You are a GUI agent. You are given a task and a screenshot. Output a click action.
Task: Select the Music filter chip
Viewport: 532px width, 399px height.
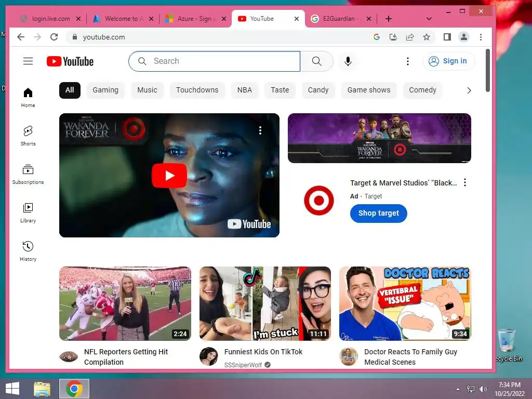tap(147, 90)
